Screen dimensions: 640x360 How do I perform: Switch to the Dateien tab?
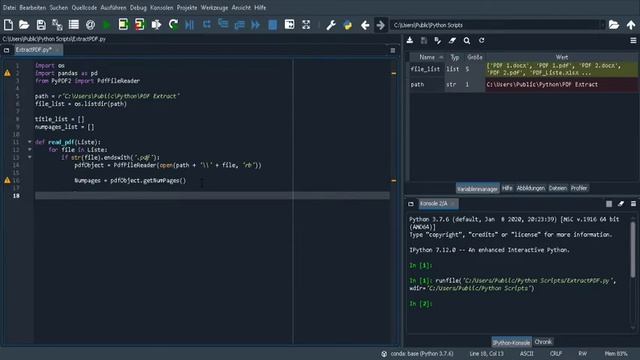coord(558,188)
